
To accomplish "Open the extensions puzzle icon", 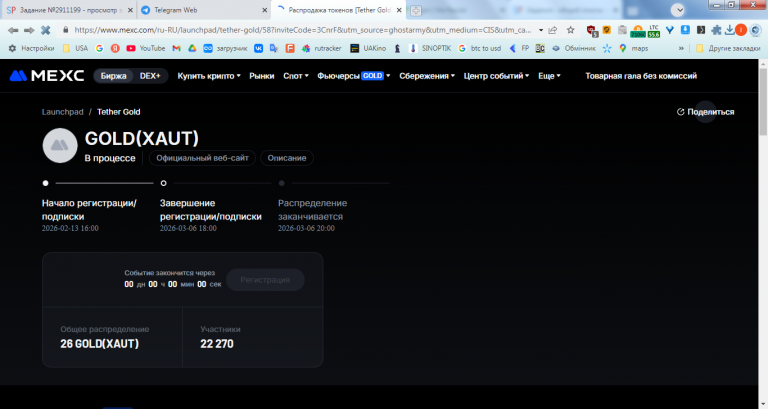I will pyautogui.click(x=716, y=30).
